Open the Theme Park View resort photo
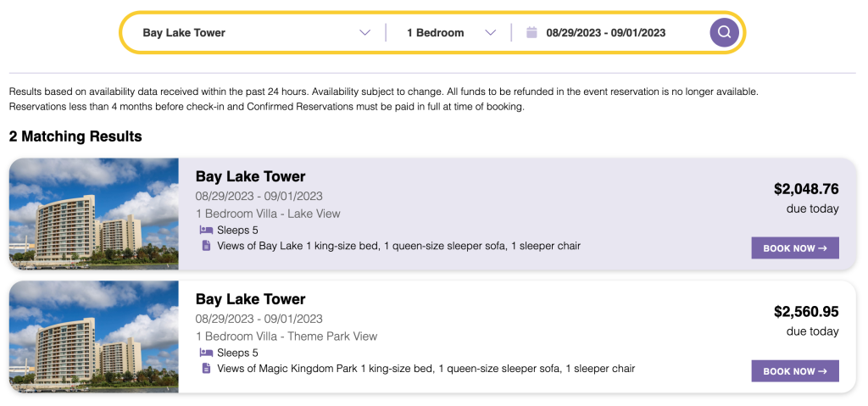The width and height of the screenshot is (868, 406). (x=93, y=336)
